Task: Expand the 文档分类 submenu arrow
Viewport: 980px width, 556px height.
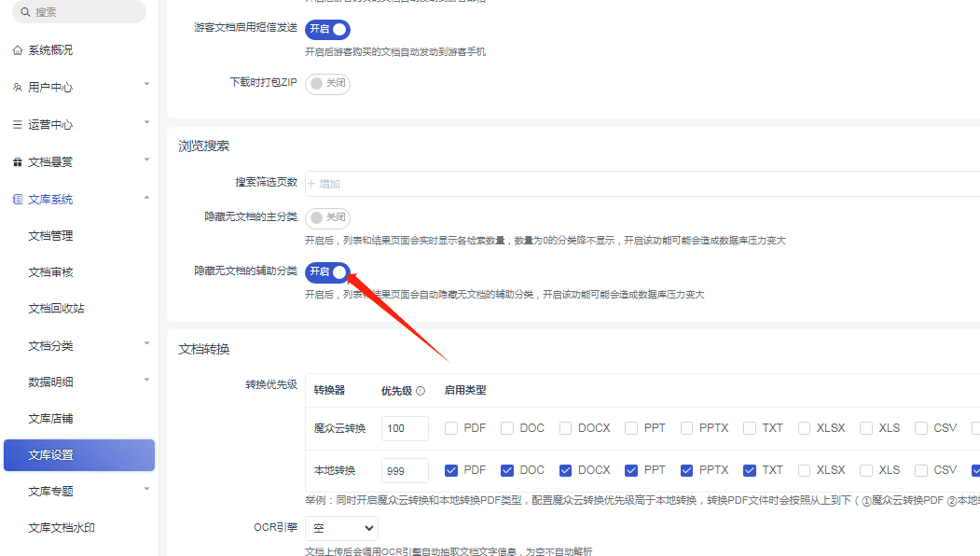Action: (x=146, y=344)
